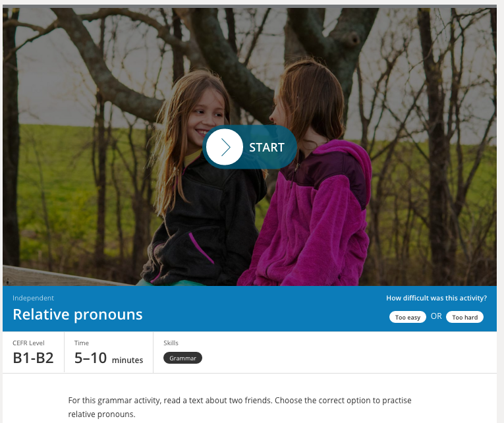Click the activity description paragraph's first line
This screenshot has width=504, height=423.
point(239,401)
